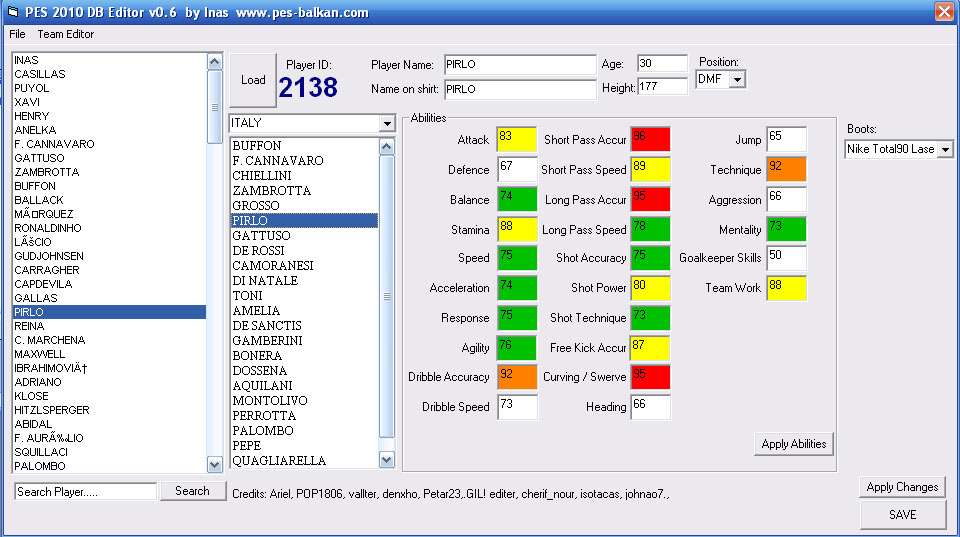The height and width of the screenshot is (537, 960).
Task: Click the Search Player text field
Action: 85,491
